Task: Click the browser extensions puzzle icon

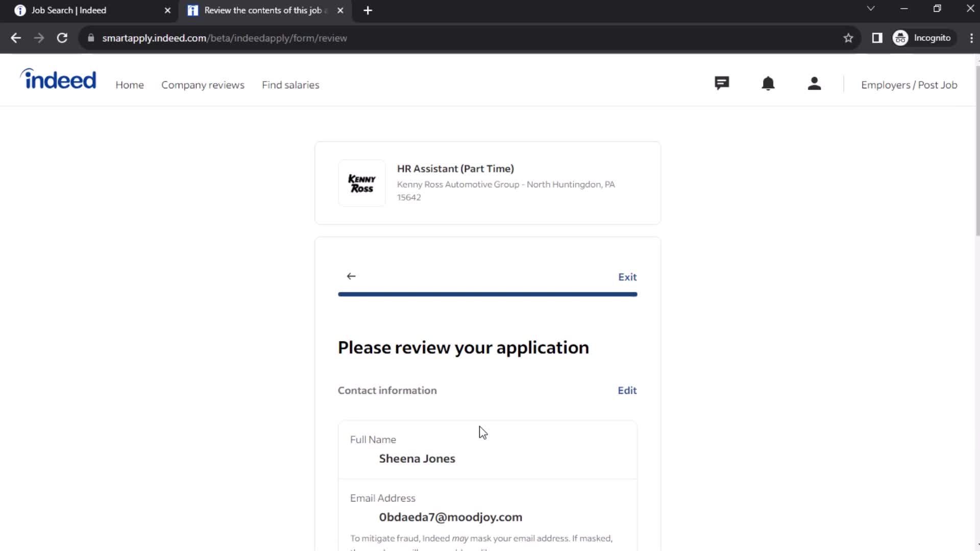Action: (x=877, y=38)
